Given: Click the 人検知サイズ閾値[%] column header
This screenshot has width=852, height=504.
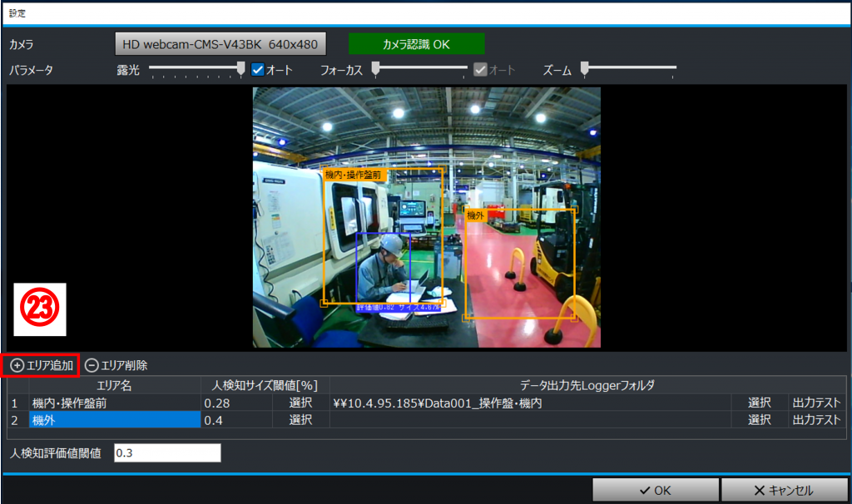Looking at the screenshot, I should (x=265, y=386).
